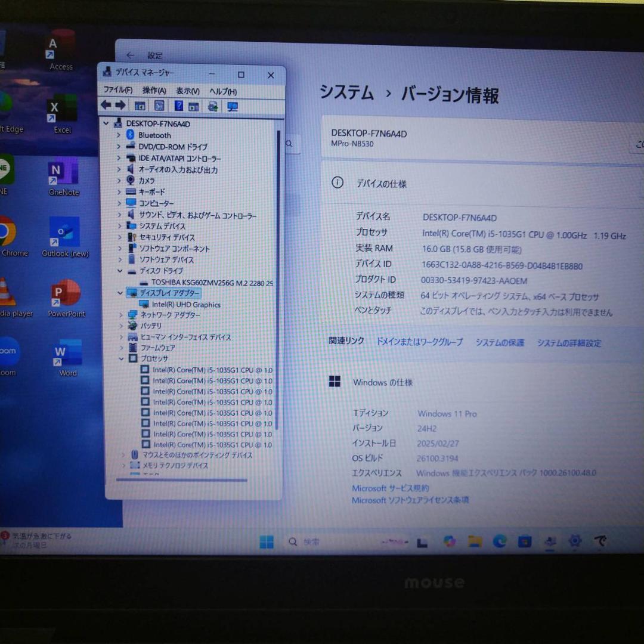Image resolution: width=644 pixels, height=644 pixels.
Task: Open Microsoft サービス規約 link
Action: pos(390,488)
